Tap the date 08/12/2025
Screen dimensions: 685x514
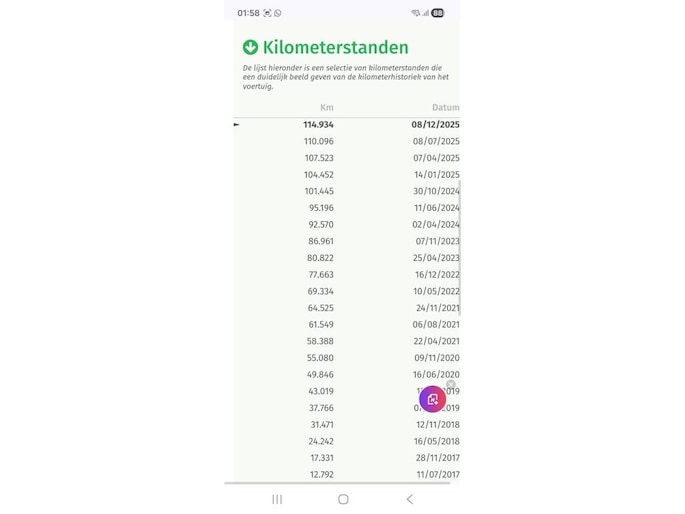[435, 125]
